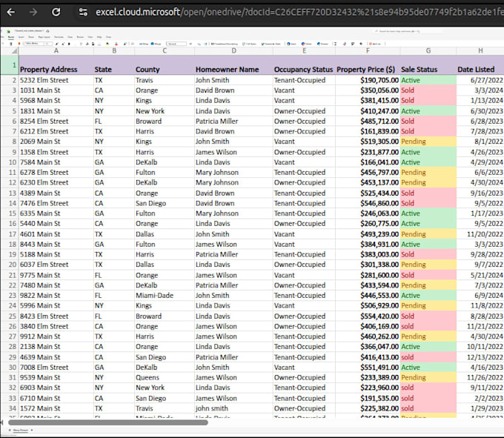
Task: Click the red font color icon
Action: tap(116, 44)
